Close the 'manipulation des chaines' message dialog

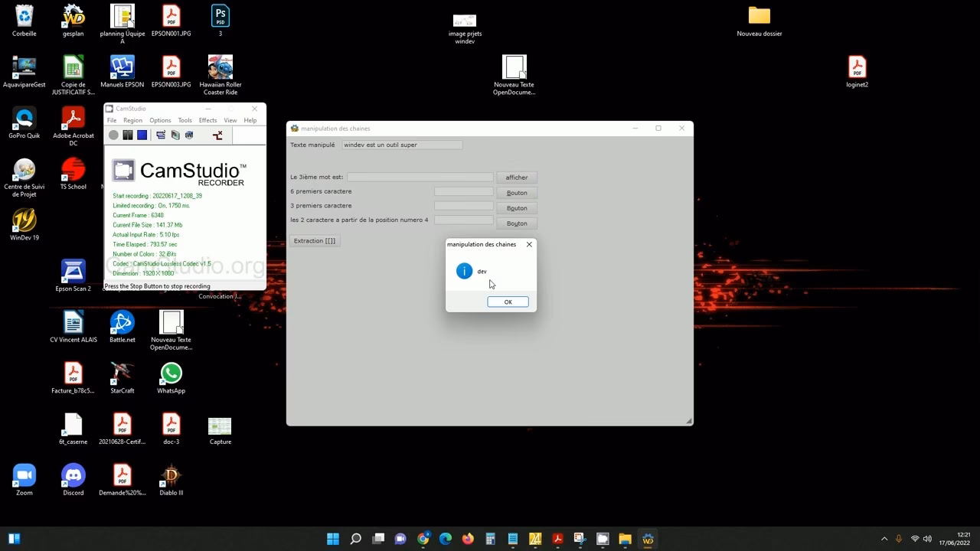click(529, 244)
